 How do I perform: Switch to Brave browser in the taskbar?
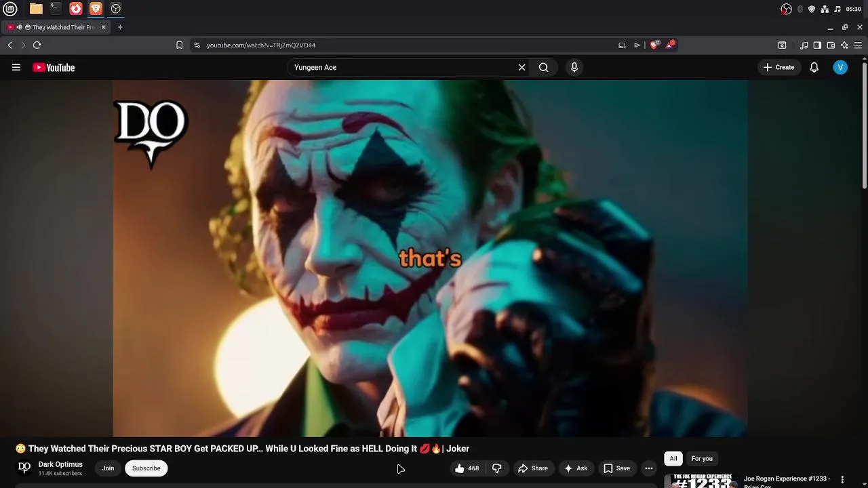[x=96, y=9]
